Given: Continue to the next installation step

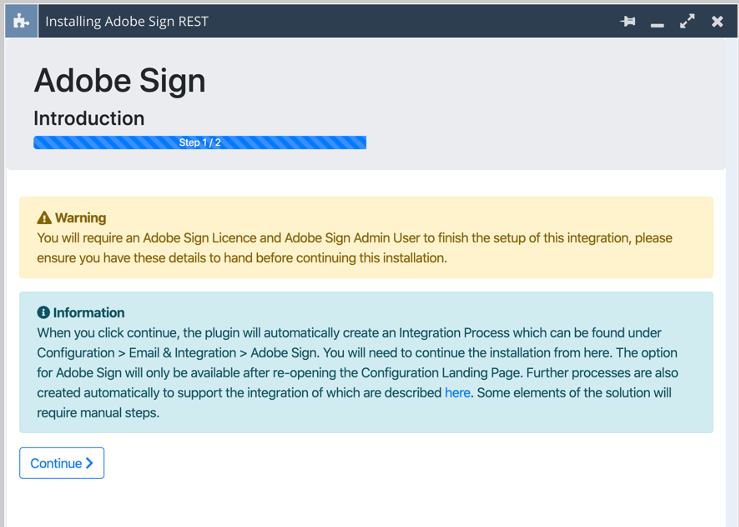Looking at the screenshot, I should click(x=62, y=463).
